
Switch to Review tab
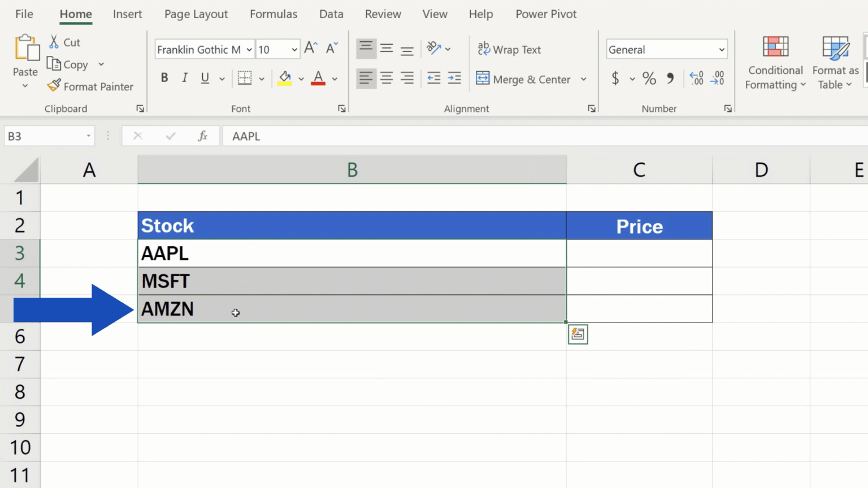383,14
